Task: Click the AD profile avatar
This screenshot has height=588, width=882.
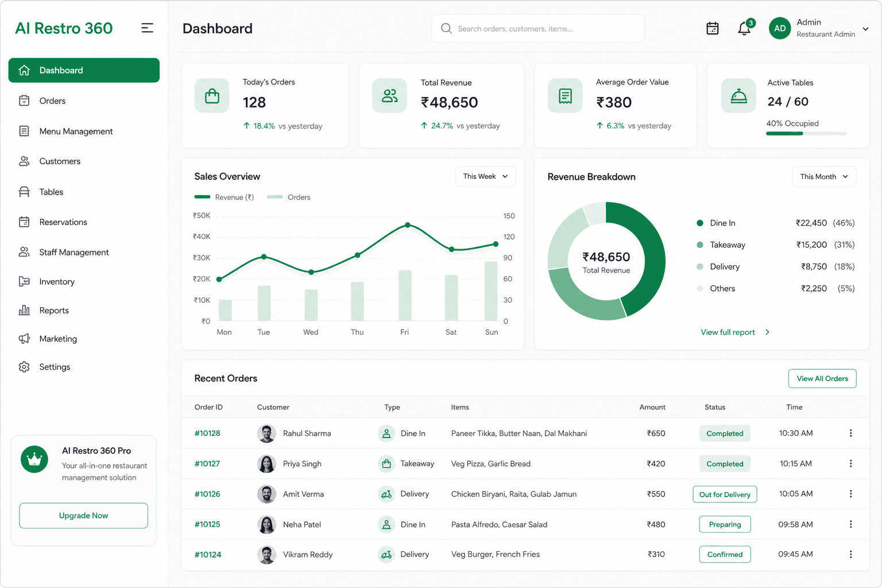Action: tap(780, 28)
